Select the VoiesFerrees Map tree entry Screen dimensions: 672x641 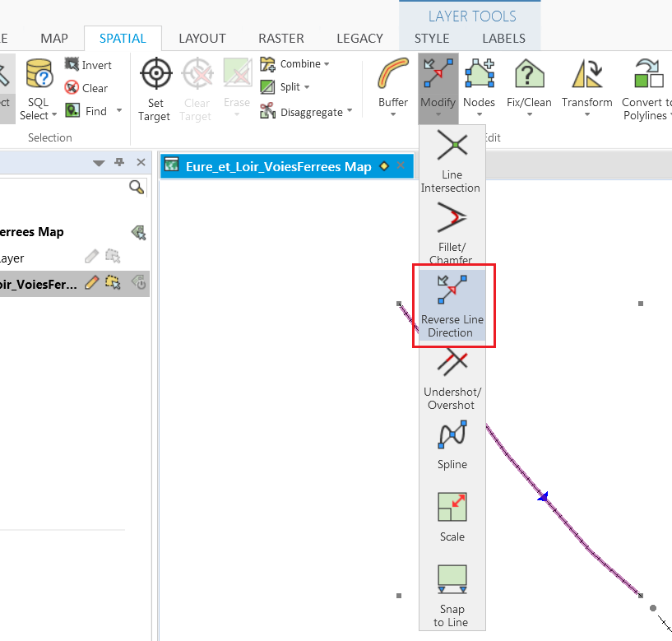[x=32, y=232]
